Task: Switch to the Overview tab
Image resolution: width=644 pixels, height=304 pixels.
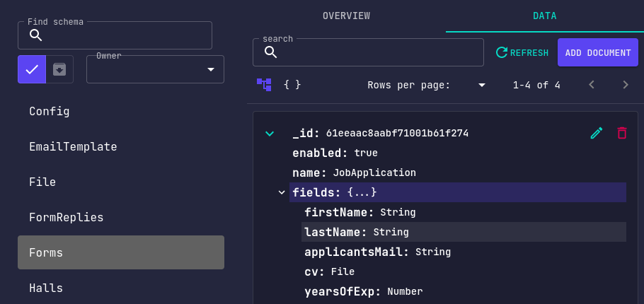Action: [346, 16]
